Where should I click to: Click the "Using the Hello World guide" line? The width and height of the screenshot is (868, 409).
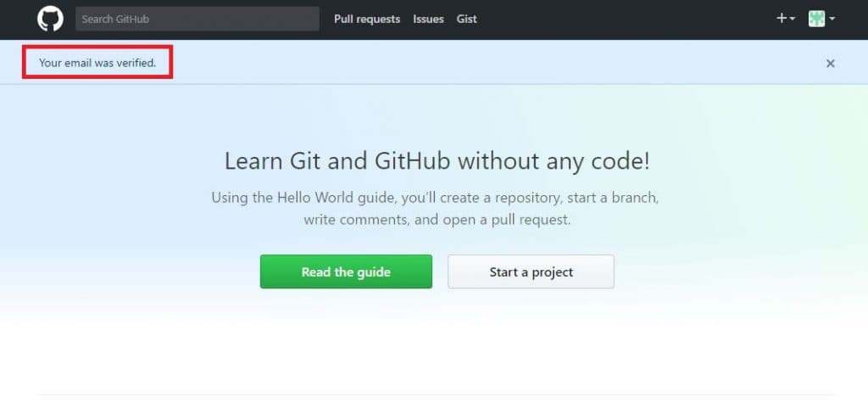(435, 198)
